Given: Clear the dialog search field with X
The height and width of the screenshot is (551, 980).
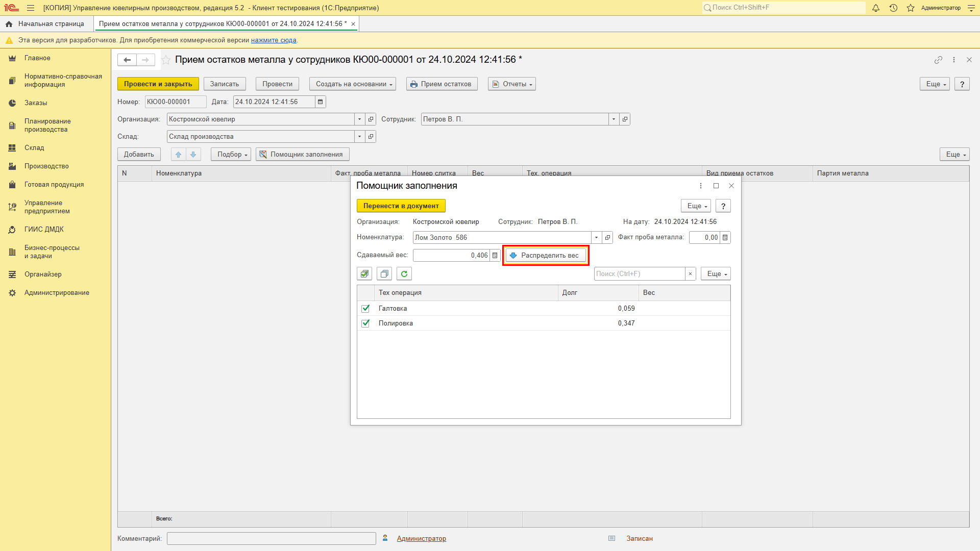Looking at the screenshot, I should click(690, 274).
